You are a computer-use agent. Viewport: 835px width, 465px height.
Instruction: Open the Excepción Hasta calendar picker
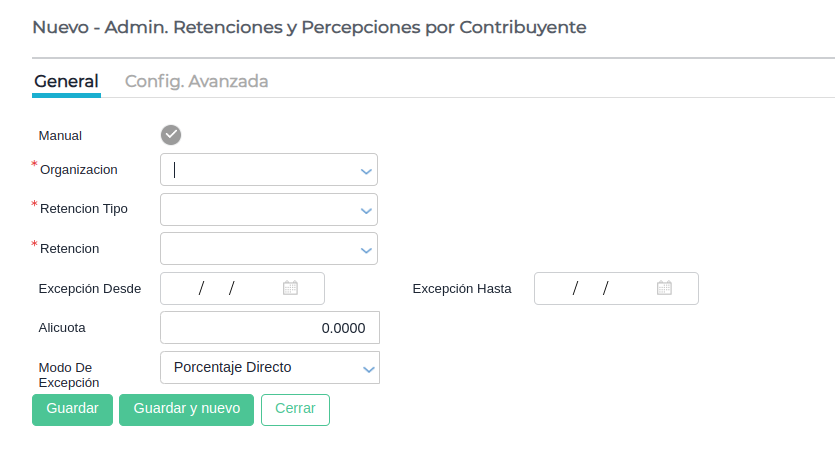point(664,288)
